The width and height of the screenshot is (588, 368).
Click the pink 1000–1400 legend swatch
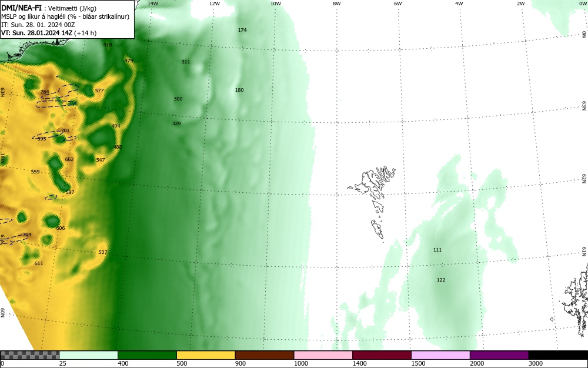click(x=323, y=355)
